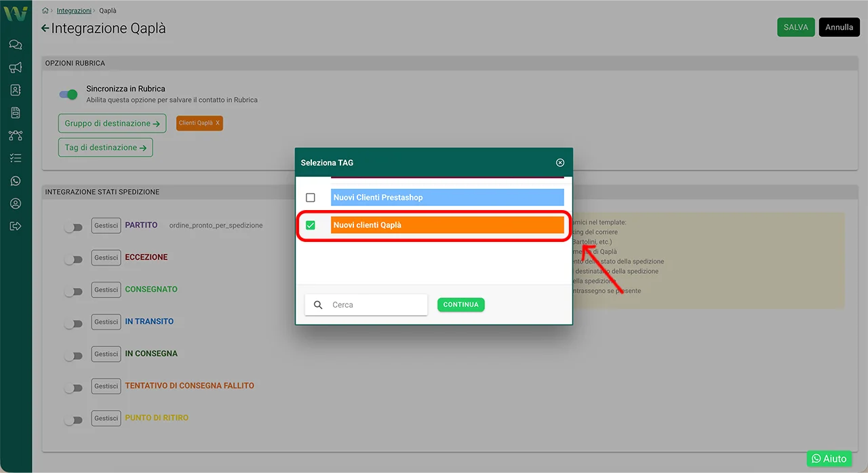Uncheck the Nuovi clienti Qaplà checkbox
This screenshot has width=868, height=473.
[311, 225]
